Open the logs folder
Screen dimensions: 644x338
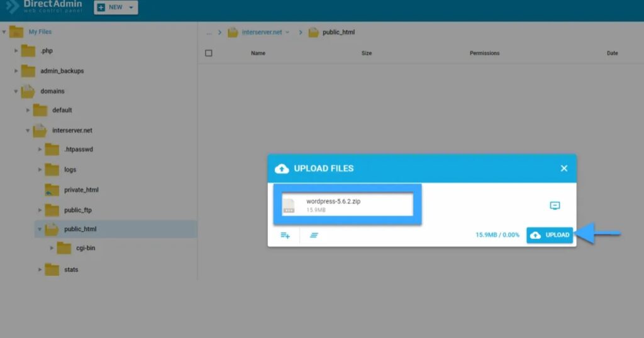[x=70, y=170]
